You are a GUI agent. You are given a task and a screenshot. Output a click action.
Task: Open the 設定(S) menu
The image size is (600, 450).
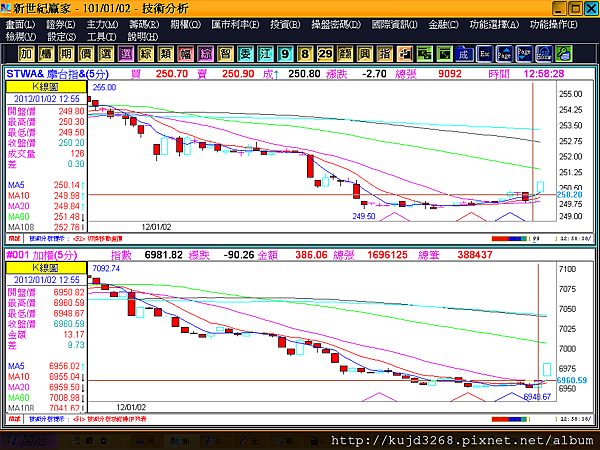pyautogui.click(x=61, y=37)
